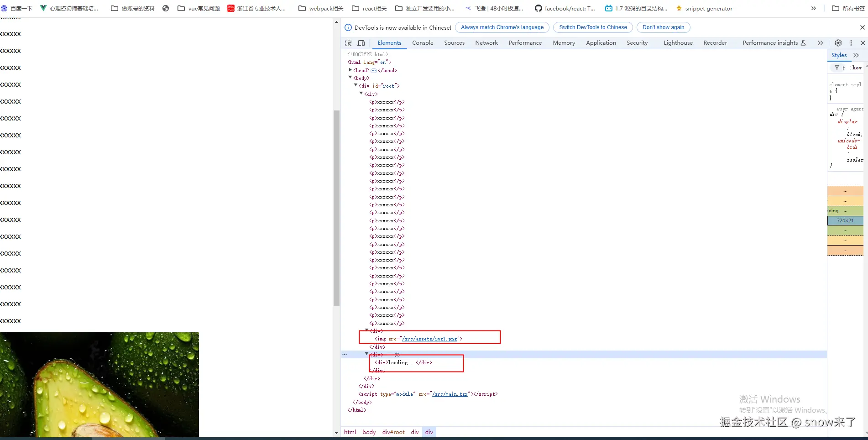This screenshot has height=440, width=868.
Task: Activate the inspect element picker icon
Action: tap(348, 43)
